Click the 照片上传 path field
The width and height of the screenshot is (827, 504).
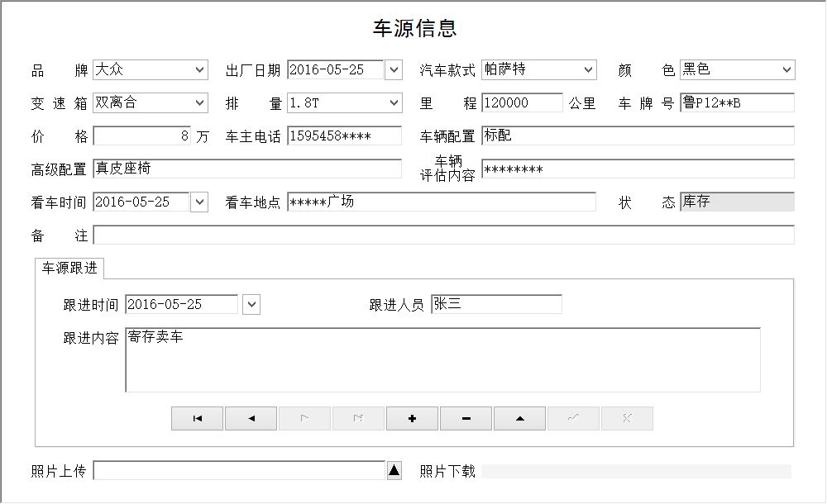240,470
